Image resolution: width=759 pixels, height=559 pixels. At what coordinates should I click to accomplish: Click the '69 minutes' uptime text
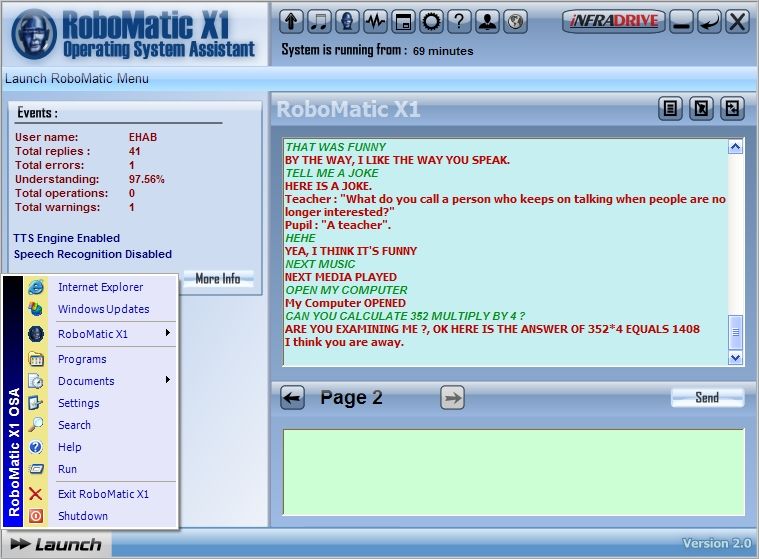pyautogui.click(x=443, y=51)
